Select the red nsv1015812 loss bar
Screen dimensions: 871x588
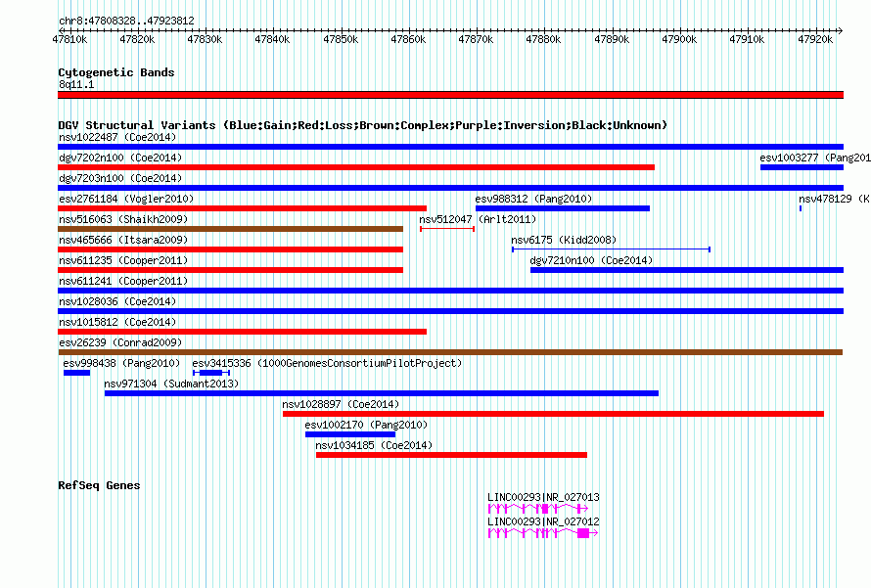(242, 332)
